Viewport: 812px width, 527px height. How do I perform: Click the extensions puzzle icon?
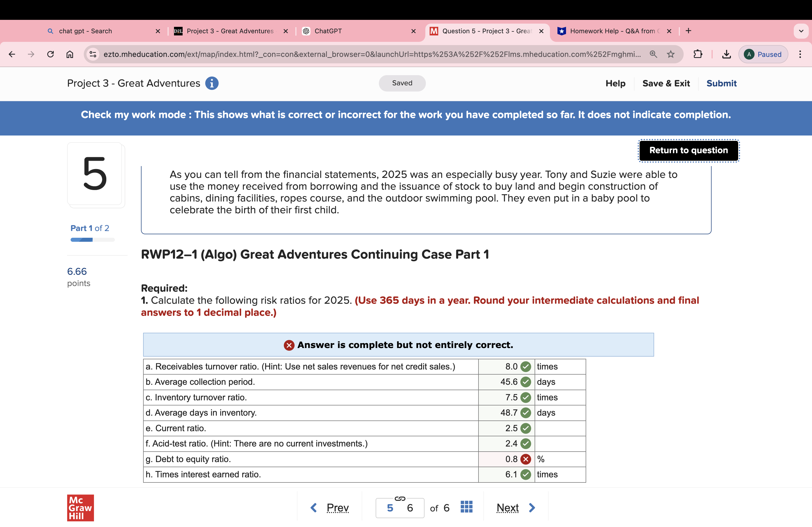click(698, 54)
